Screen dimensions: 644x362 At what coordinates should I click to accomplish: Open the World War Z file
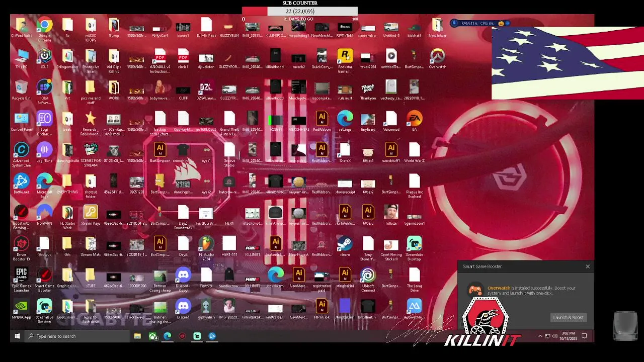pyautogui.click(x=414, y=152)
